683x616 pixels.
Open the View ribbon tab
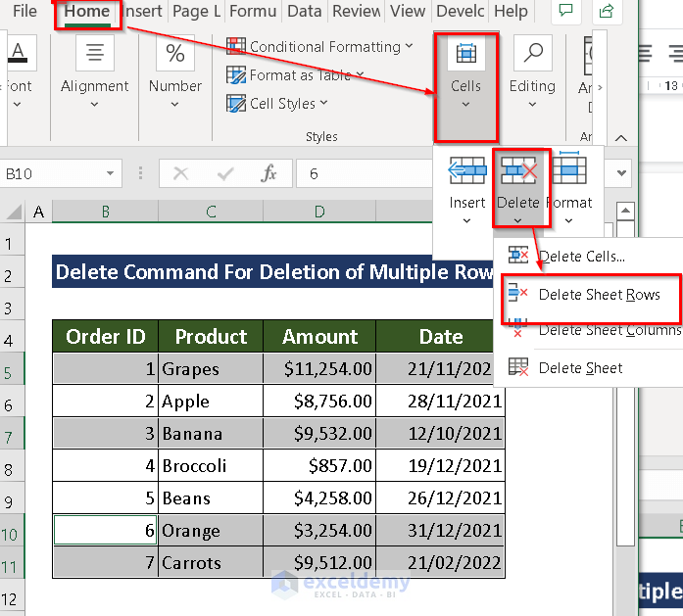click(x=408, y=12)
